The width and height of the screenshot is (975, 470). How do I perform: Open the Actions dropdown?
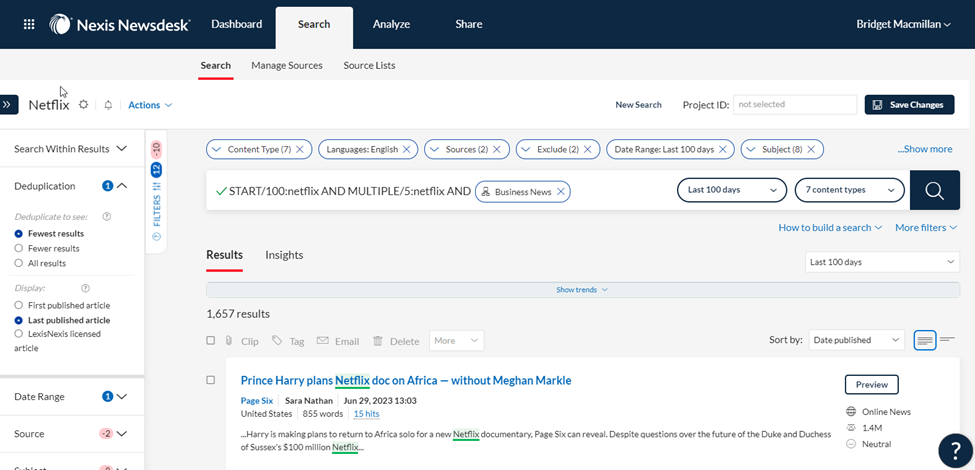pos(150,105)
